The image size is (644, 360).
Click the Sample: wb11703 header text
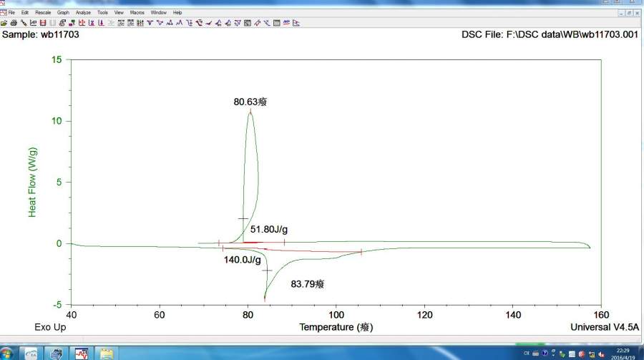40,34
